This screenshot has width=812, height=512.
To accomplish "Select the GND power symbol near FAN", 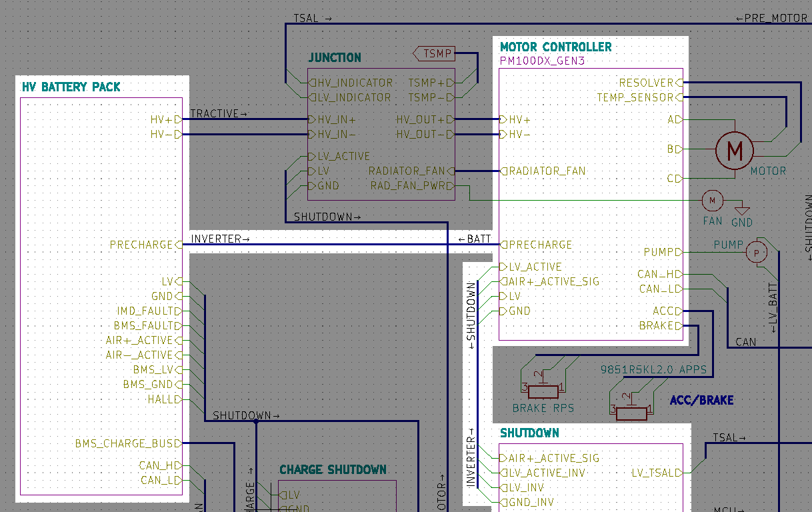I will (x=741, y=213).
